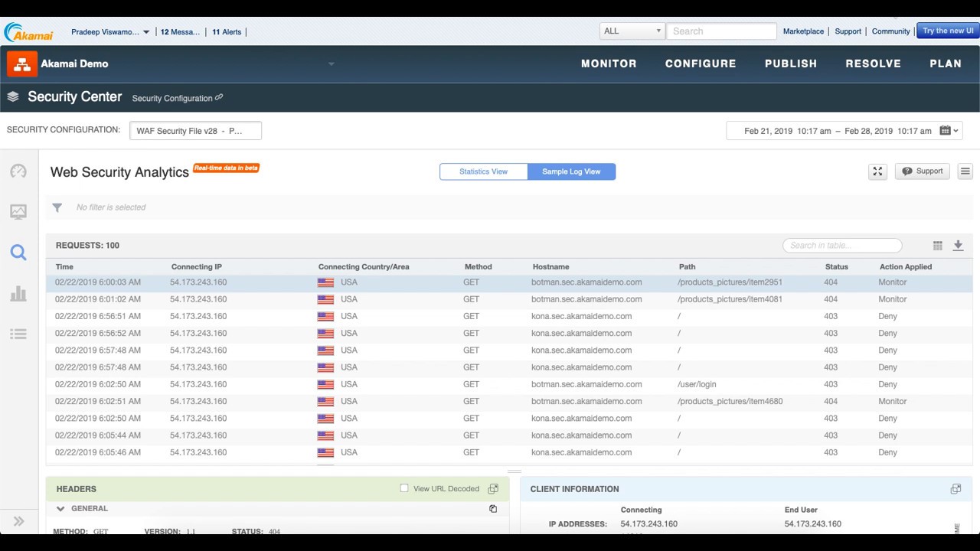Select the 02/22/2019 6:05:46 AM request row
The width and height of the screenshot is (980, 551).
click(x=509, y=452)
